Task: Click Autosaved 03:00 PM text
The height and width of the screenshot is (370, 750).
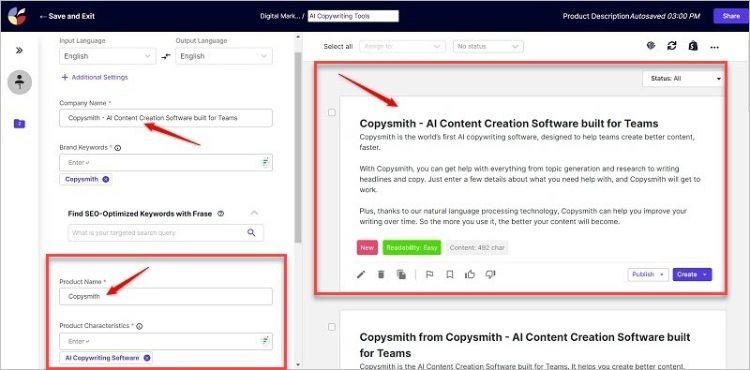Action: coord(664,16)
